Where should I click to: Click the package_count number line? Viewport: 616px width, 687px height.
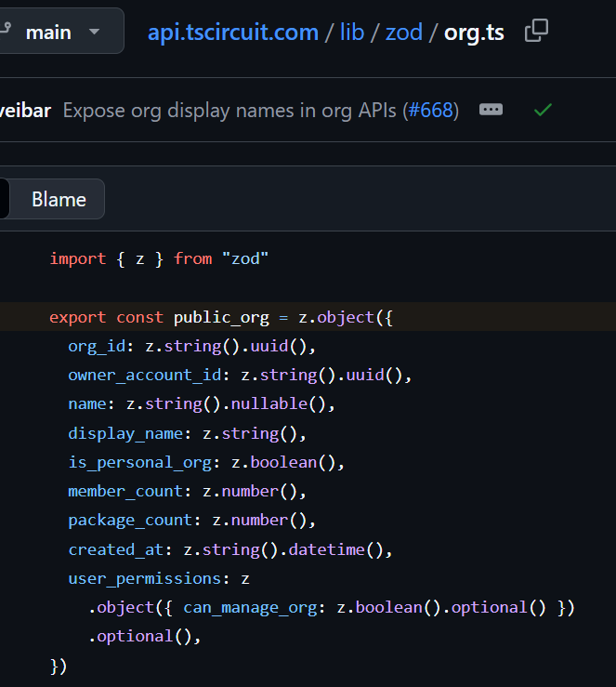point(191,520)
